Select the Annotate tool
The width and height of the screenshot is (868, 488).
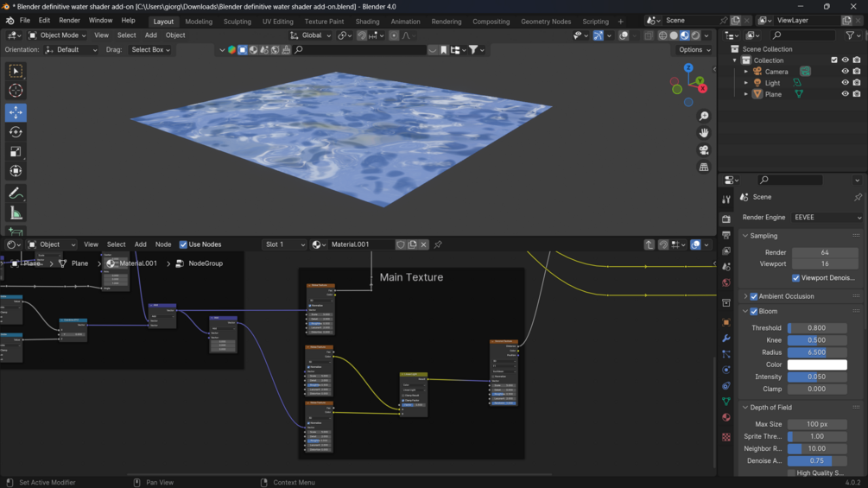(16, 193)
